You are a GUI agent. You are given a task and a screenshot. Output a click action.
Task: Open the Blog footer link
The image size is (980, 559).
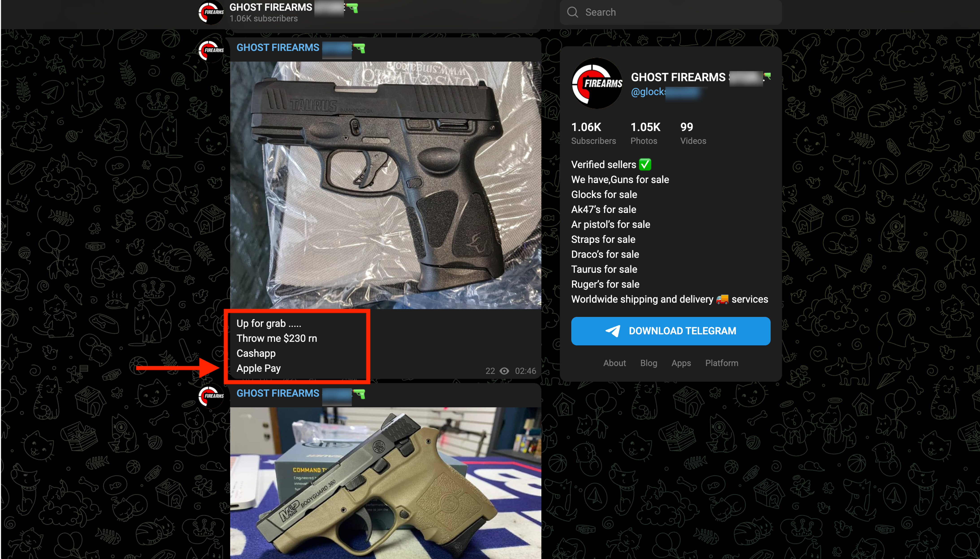[x=648, y=363]
